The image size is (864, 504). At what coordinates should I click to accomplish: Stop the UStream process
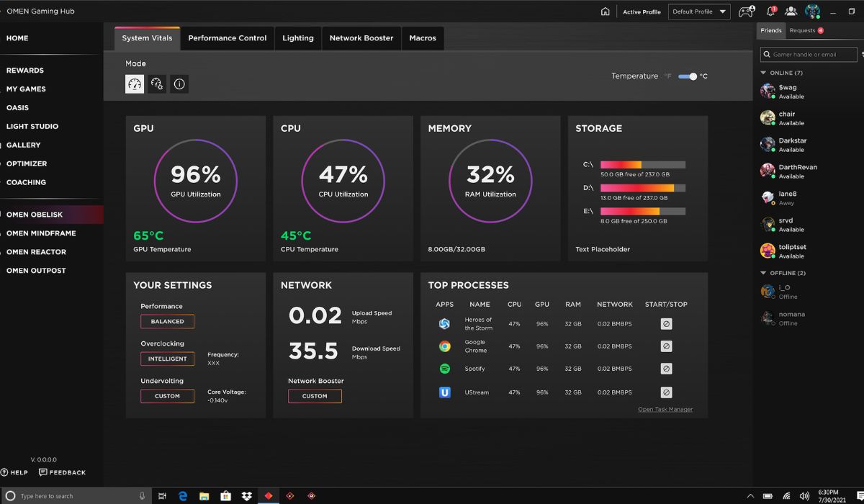(x=666, y=392)
